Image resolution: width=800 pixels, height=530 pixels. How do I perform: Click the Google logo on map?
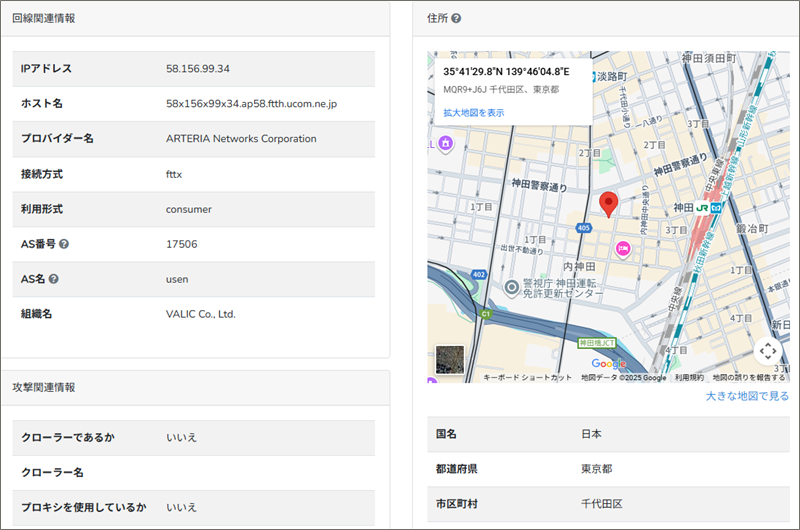[x=608, y=364]
